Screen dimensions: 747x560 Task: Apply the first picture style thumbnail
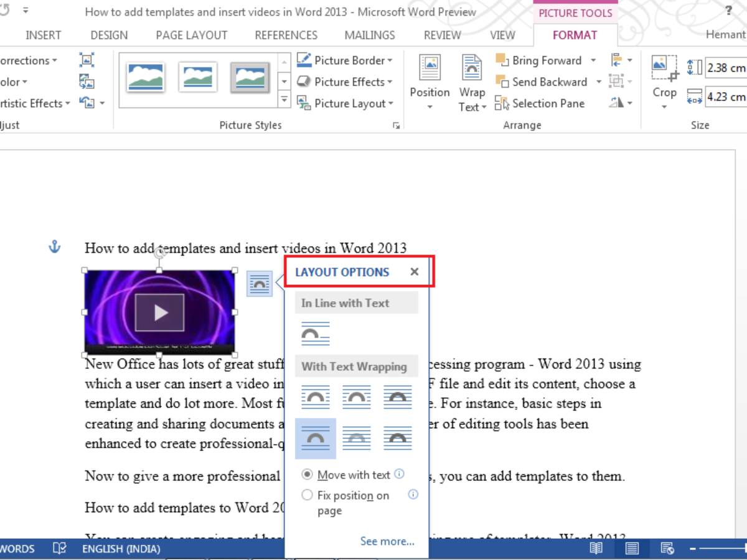[146, 77]
